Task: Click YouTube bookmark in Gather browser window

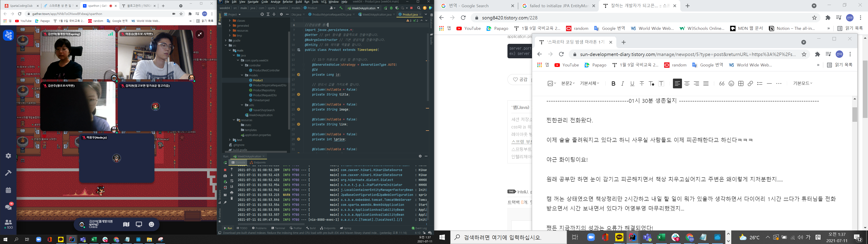Action: (x=23, y=21)
